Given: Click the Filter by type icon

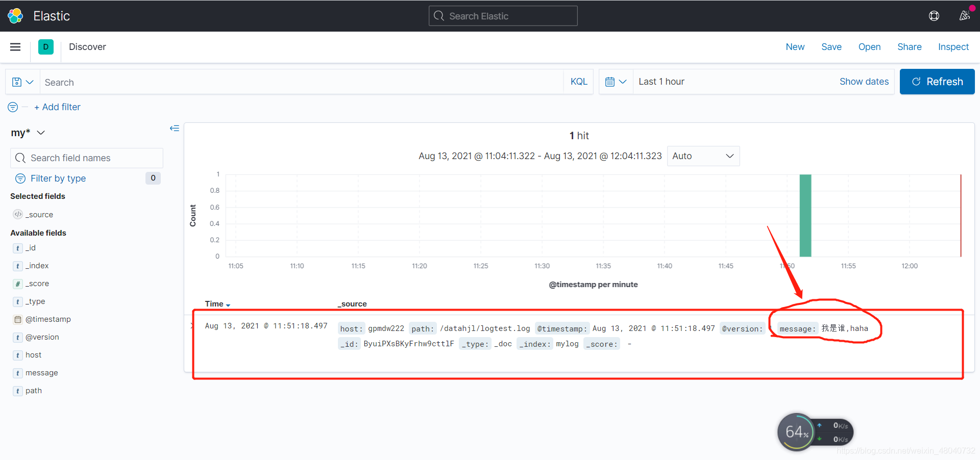Looking at the screenshot, I should point(20,178).
